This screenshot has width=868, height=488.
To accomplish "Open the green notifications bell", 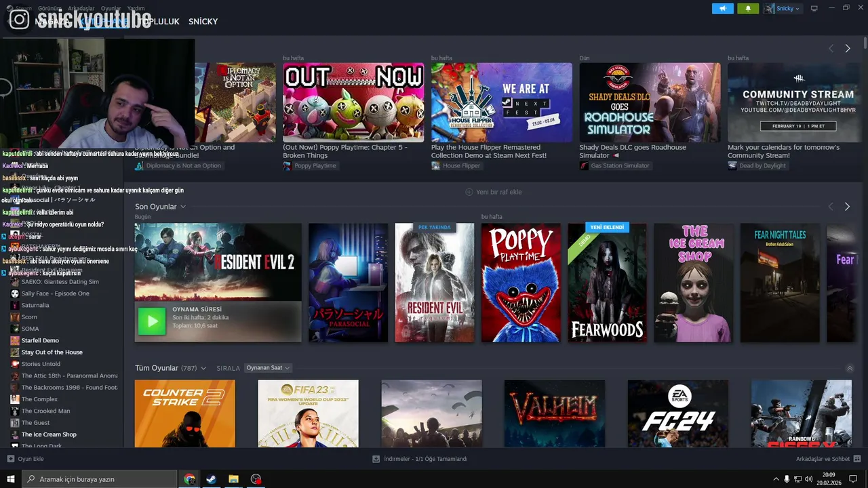I will (x=748, y=8).
